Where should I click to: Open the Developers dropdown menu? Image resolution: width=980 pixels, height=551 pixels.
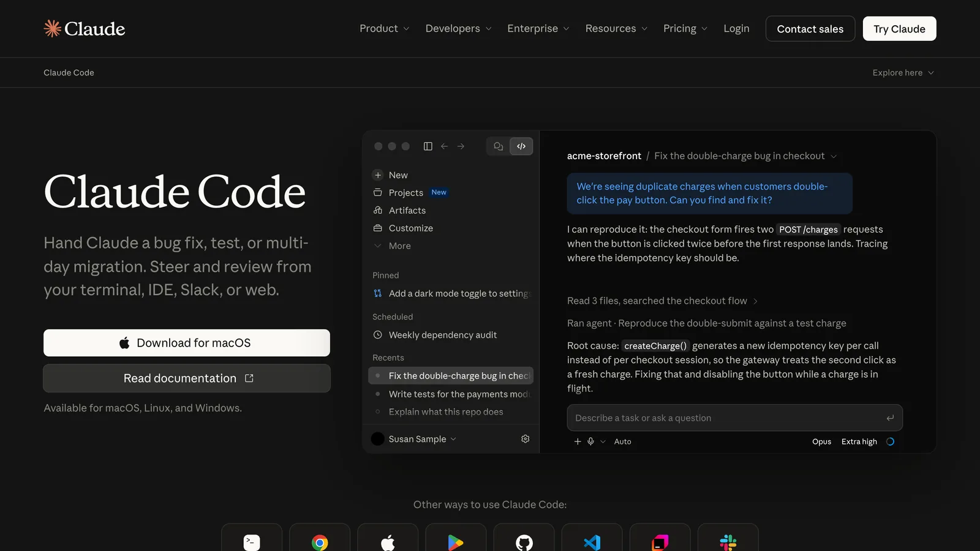pos(458,29)
